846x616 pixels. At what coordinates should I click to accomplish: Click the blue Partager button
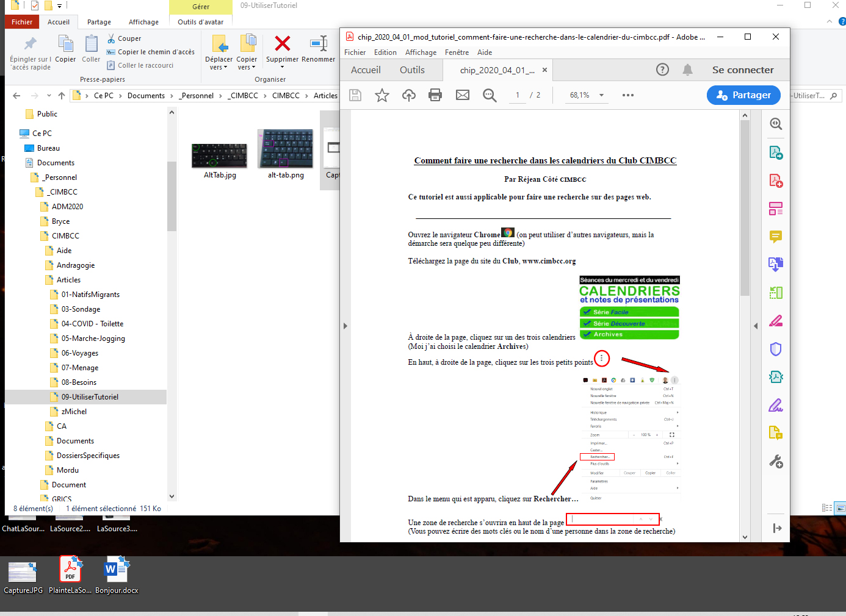(743, 95)
